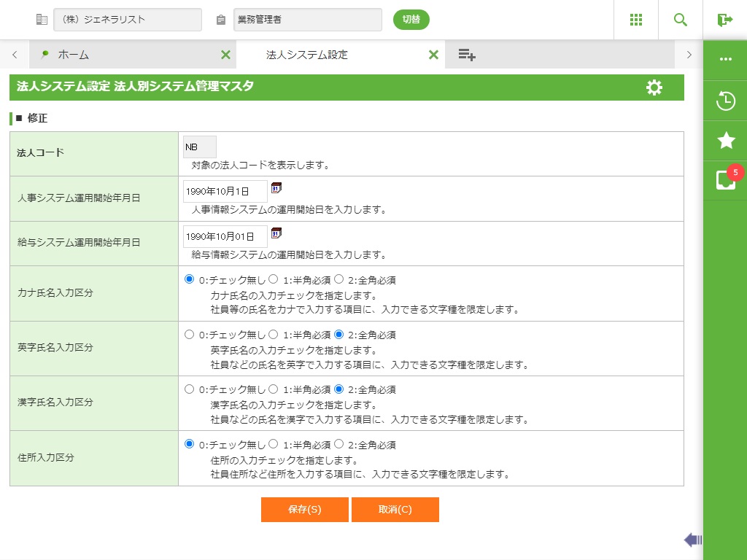Select 0:チェック無し for 英字氏名入力区分

pos(190,334)
